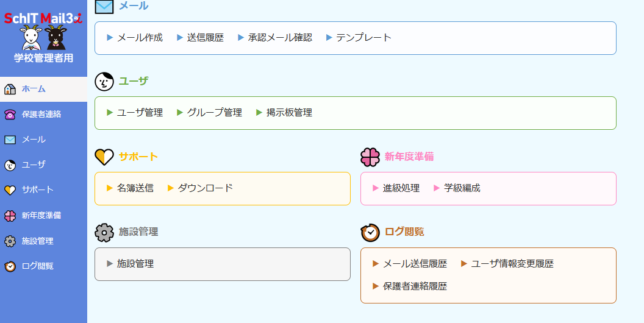Click the clock icon for ログ閲覧 in sidebar
The width and height of the screenshot is (644, 323).
click(10, 266)
